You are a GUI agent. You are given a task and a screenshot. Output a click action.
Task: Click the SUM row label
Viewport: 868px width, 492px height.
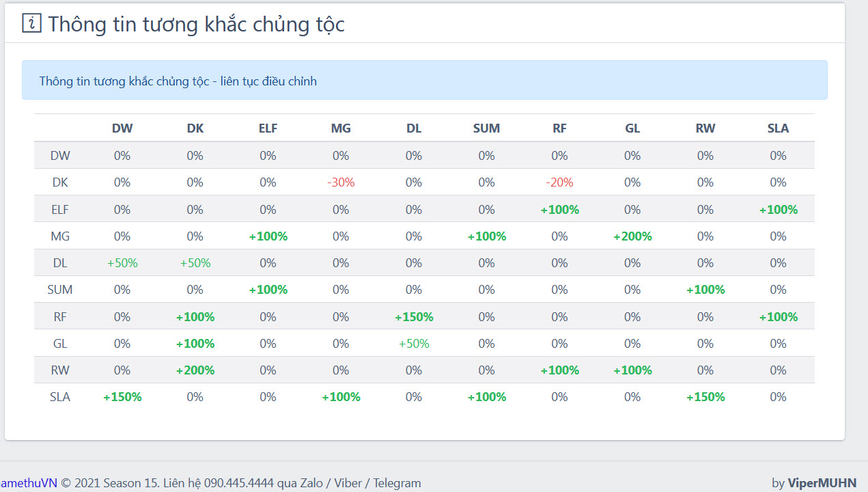[60, 290]
